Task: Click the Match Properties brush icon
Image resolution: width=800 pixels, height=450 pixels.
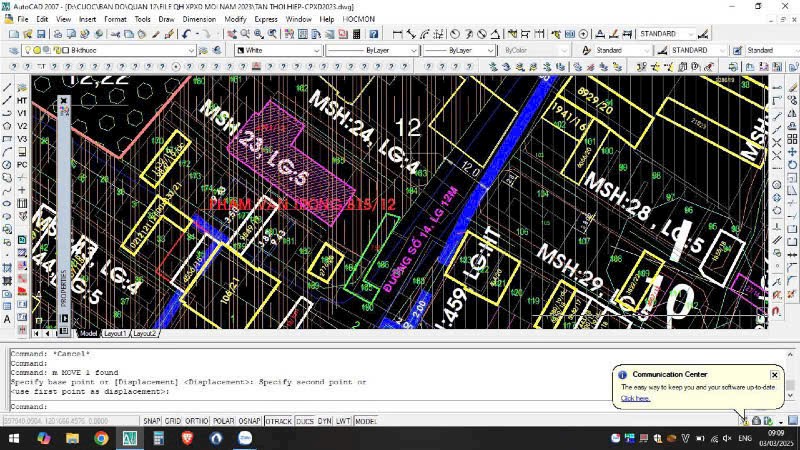Action: coord(156,34)
